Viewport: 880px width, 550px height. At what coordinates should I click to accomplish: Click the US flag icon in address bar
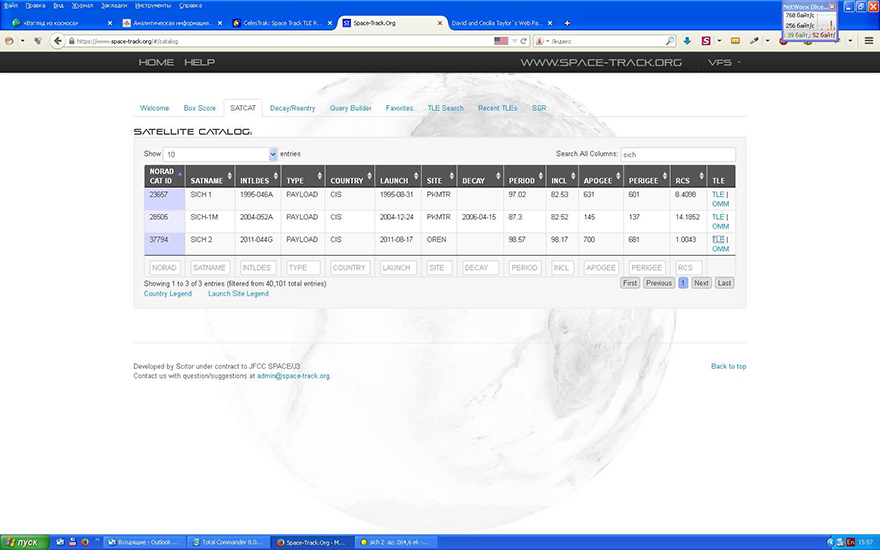501,41
